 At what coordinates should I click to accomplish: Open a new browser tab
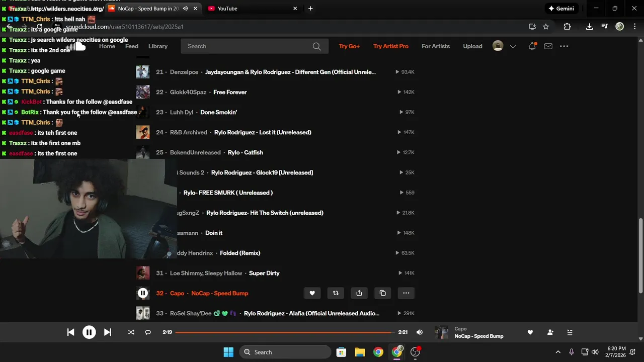(x=310, y=9)
